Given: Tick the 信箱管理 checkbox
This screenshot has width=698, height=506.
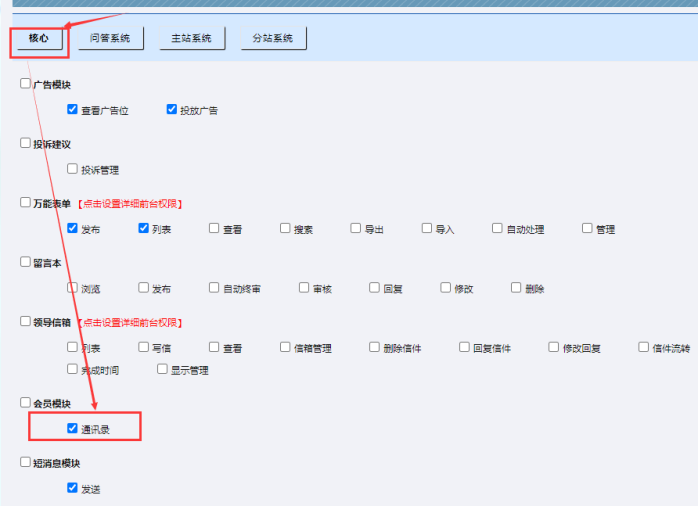Looking at the screenshot, I should click(285, 347).
